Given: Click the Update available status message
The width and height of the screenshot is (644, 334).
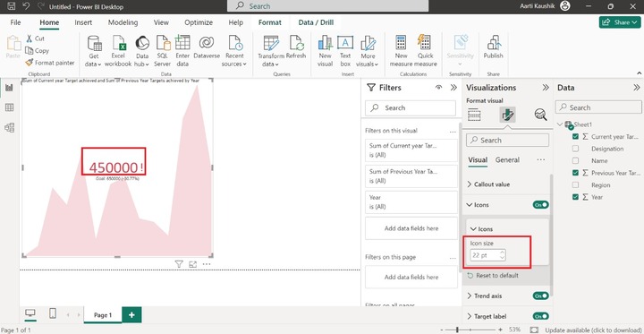Looking at the screenshot, I should (594, 330).
